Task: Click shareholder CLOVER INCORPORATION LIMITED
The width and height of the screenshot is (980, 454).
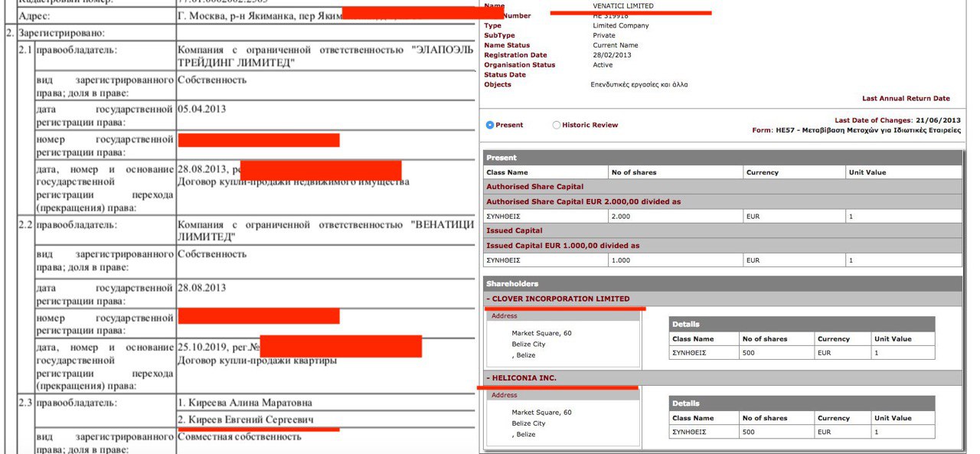Action: point(560,299)
